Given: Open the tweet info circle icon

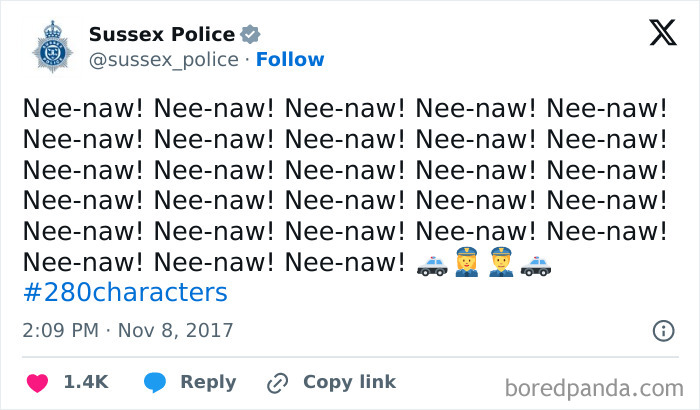Looking at the screenshot, I should pyautogui.click(x=662, y=330).
